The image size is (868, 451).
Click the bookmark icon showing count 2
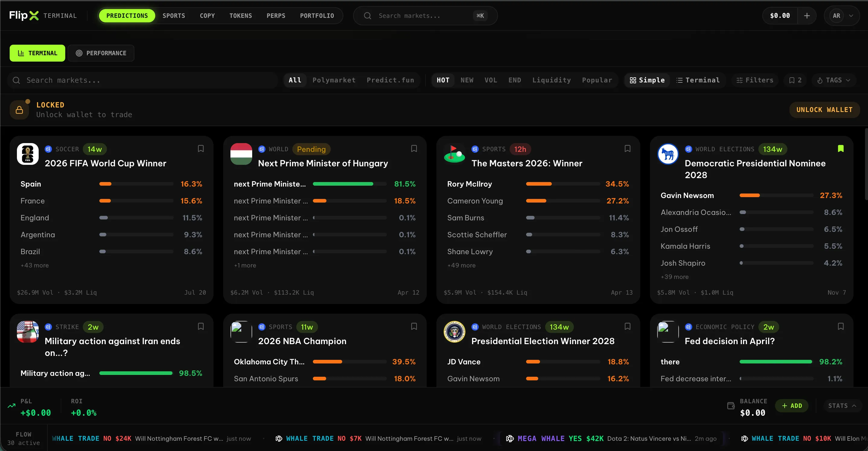[795, 80]
